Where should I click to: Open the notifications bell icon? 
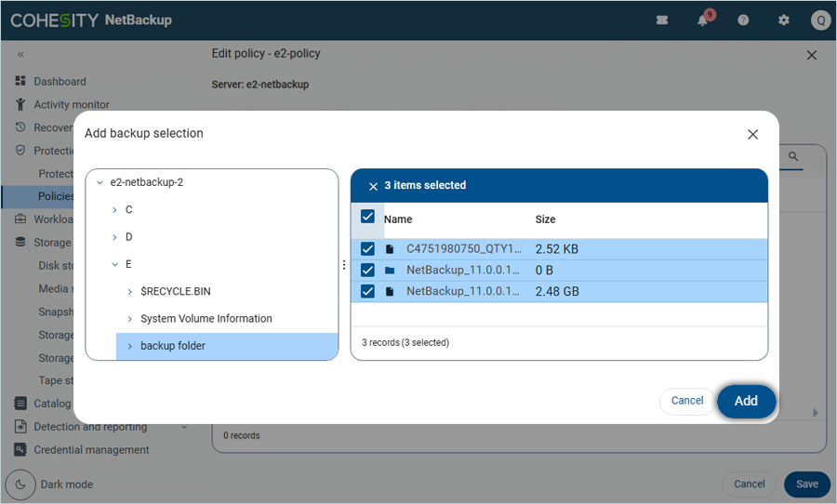coord(703,20)
